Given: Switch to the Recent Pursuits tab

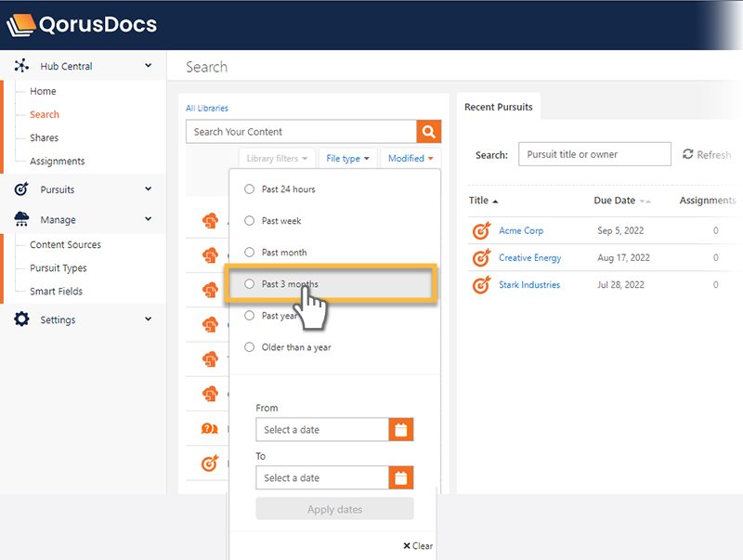Looking at the screenshot, I should (x=499, y=107).
